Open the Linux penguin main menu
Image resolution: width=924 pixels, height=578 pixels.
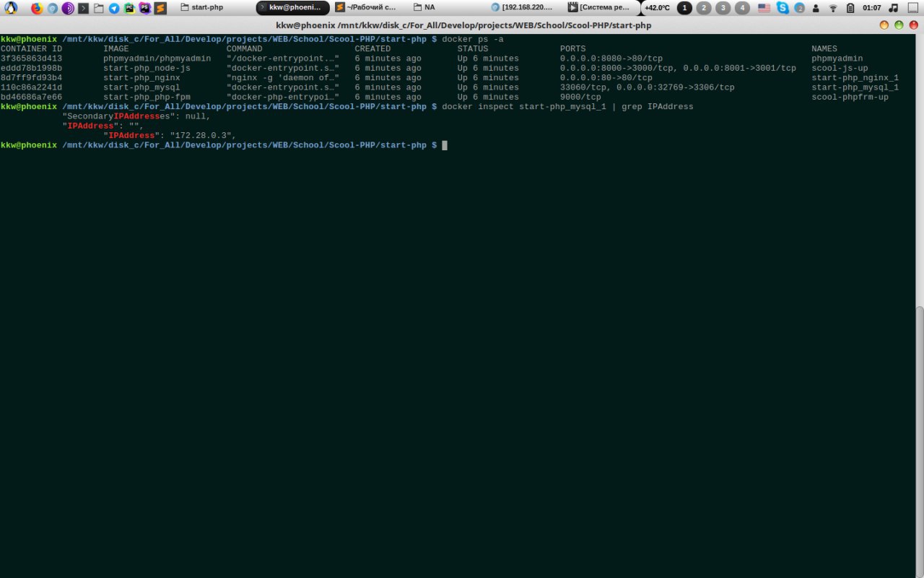11,8
